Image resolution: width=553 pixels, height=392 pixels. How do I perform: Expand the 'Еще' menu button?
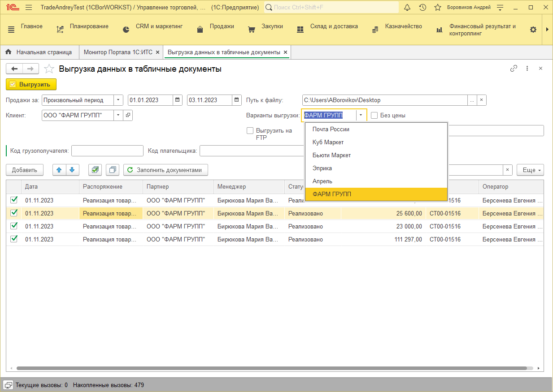click(530, 170)
